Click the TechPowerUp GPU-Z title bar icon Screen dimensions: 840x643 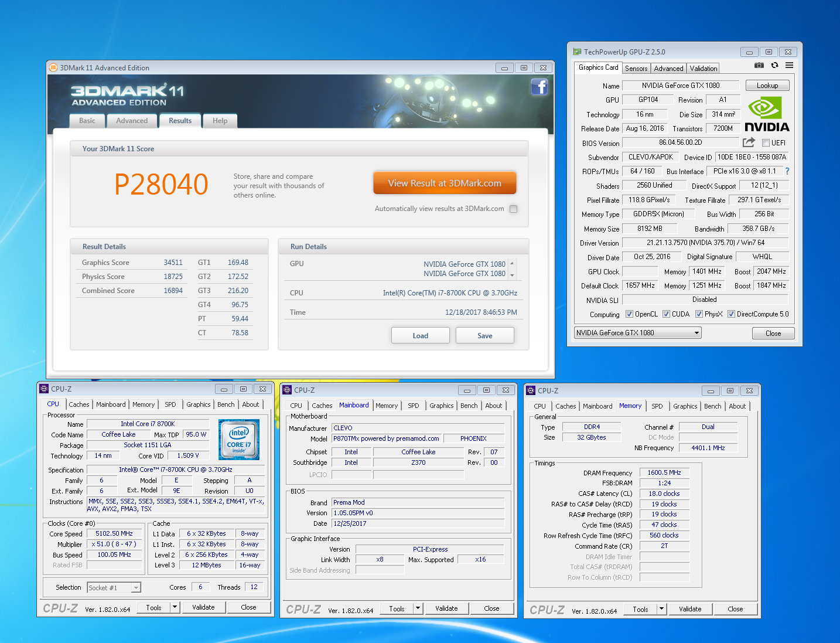pyautogui.click(x=577, y=52)
